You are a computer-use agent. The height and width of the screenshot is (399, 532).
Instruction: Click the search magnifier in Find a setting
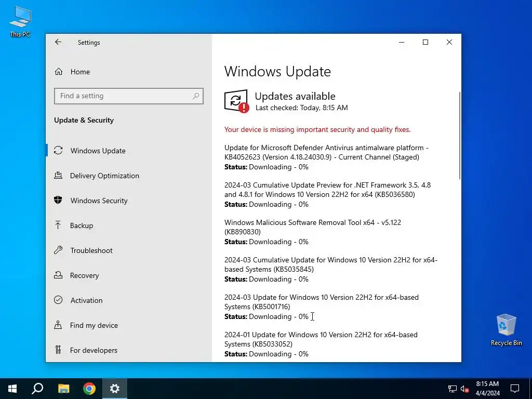click(196, 96)
